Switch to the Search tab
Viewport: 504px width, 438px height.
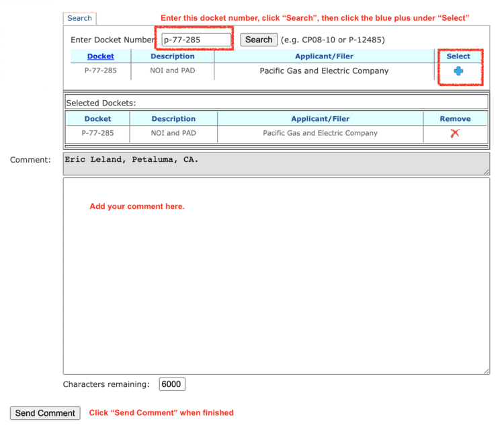point(79,18)
